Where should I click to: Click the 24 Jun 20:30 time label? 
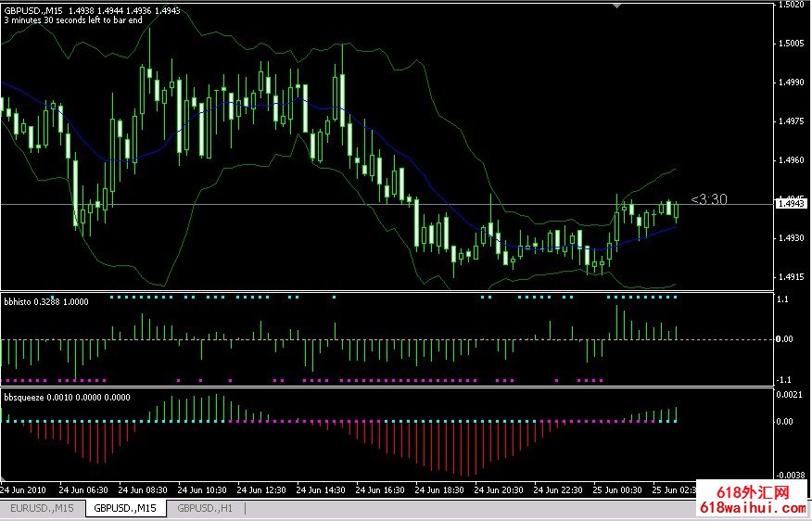coord(501,489)
